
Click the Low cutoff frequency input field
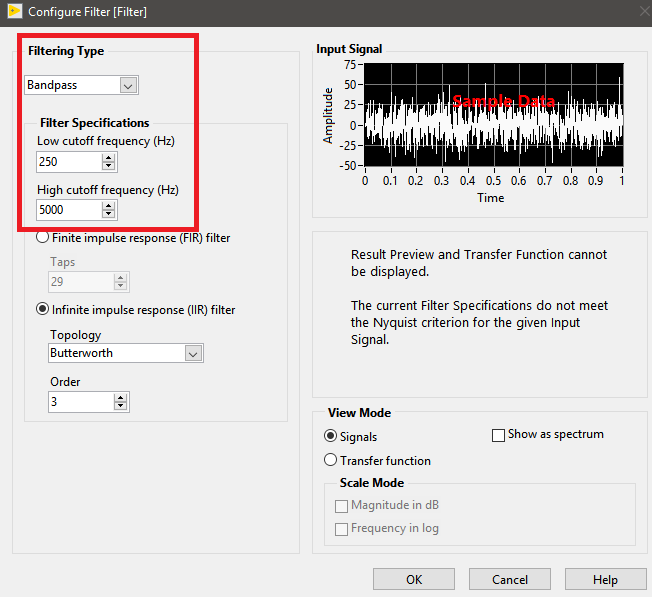(x=68, y=161)
